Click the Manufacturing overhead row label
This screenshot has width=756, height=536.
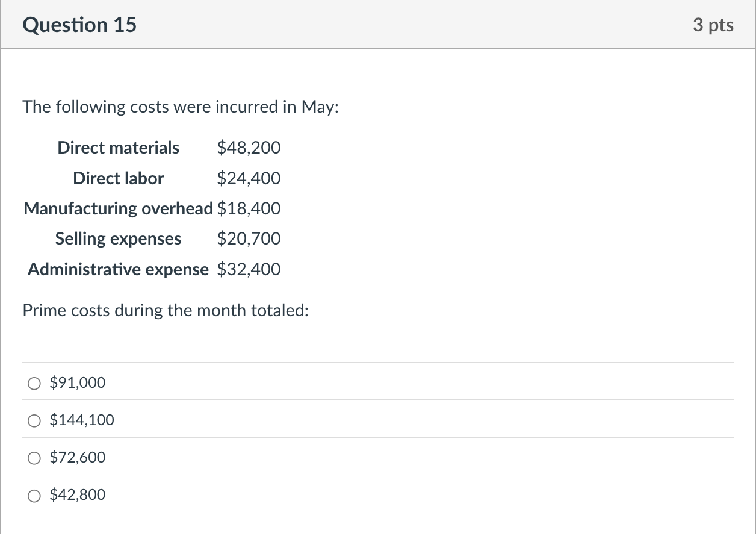point(118,208)
